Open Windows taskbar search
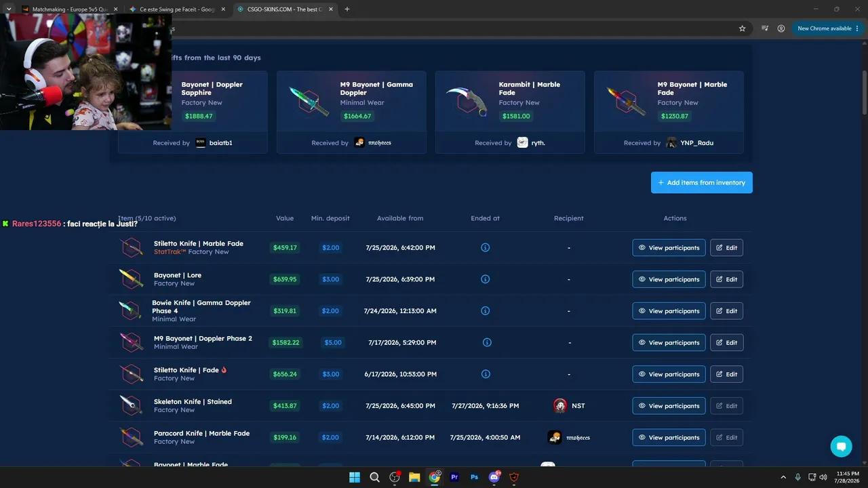Viewport: 868px width, 488px height. pyautogui.click(x=374, y=477)
